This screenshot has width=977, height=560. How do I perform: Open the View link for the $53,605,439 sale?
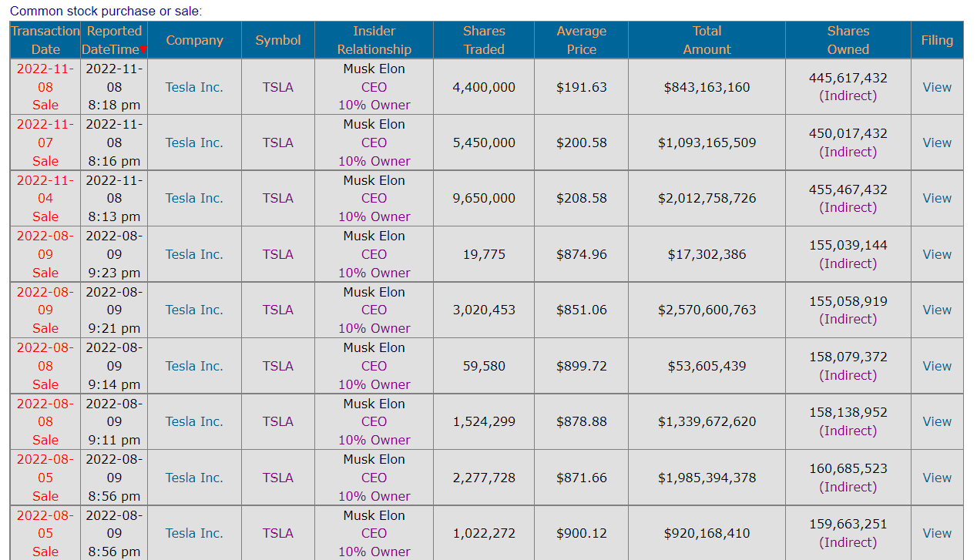(937, 366)
